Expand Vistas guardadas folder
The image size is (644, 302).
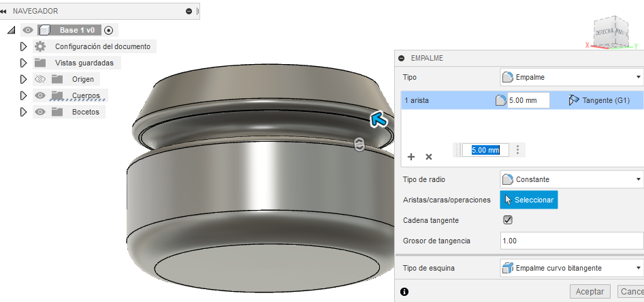[23, 63]
